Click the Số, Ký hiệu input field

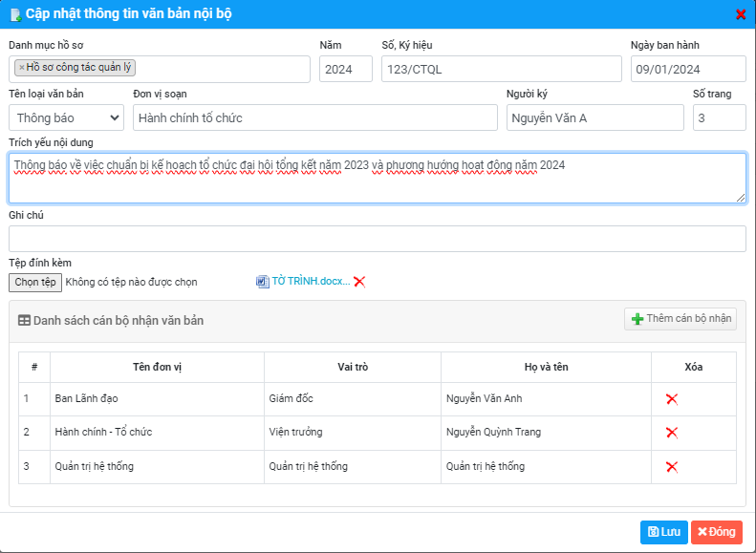point(501,69)
